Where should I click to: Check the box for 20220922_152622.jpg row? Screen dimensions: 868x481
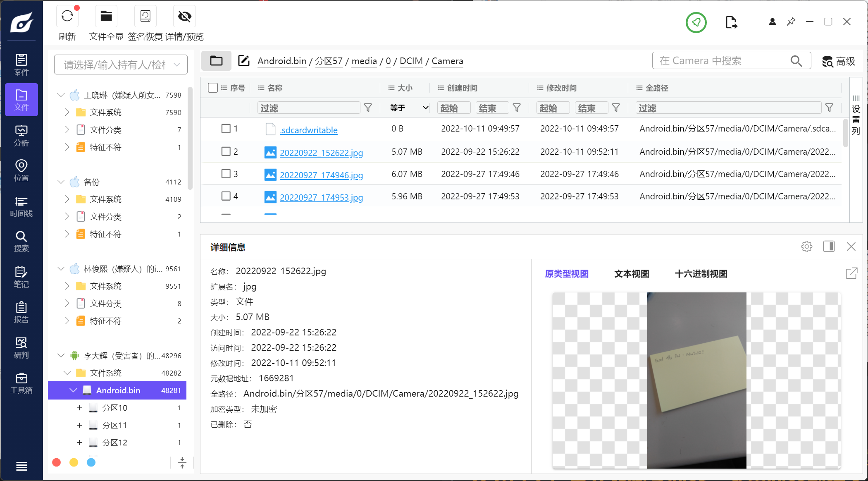point(226,151)
